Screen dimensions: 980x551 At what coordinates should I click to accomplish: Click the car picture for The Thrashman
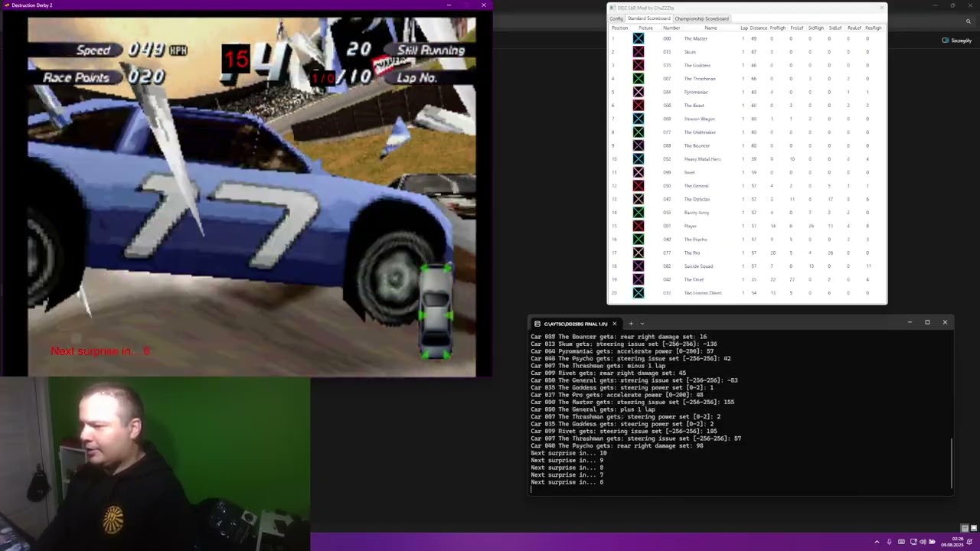(x=639, y=79)
